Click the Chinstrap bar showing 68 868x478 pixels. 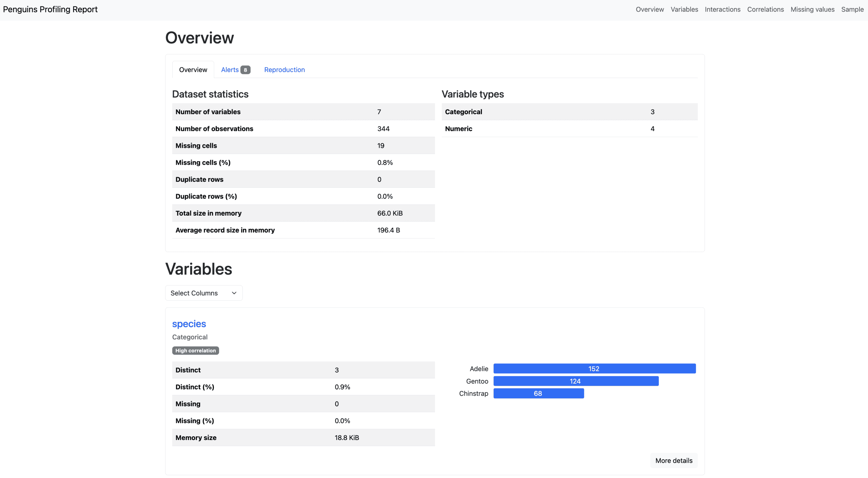[538, 393]
